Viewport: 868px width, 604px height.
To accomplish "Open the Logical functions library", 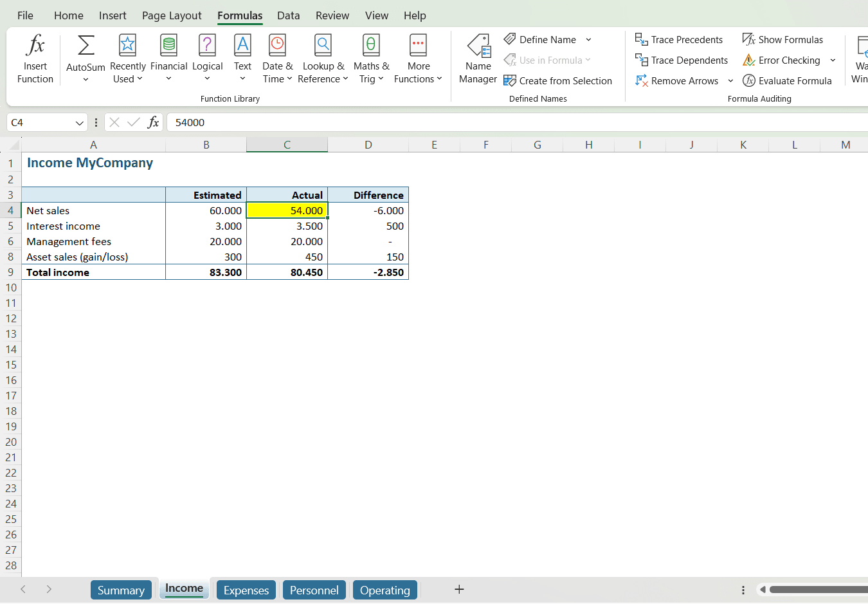I will pyautogui.click(x=207, y=59).
